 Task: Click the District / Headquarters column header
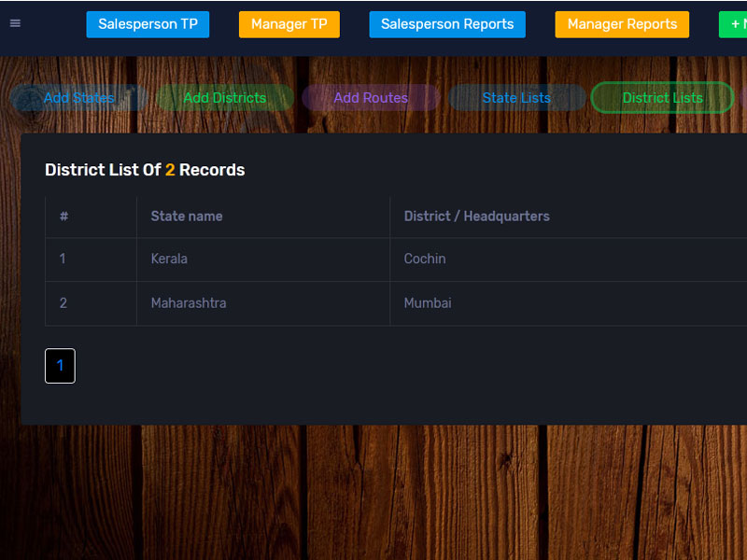pyautogui.click(x=476, y=217)
